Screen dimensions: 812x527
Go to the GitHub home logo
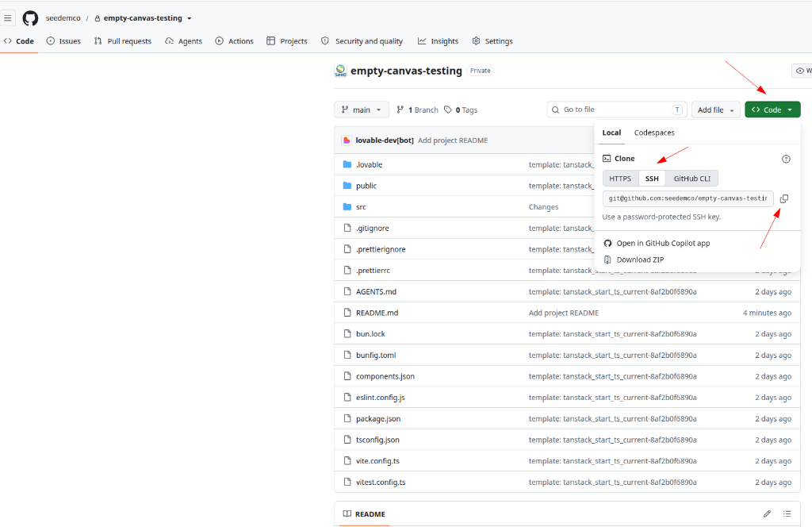31,18
